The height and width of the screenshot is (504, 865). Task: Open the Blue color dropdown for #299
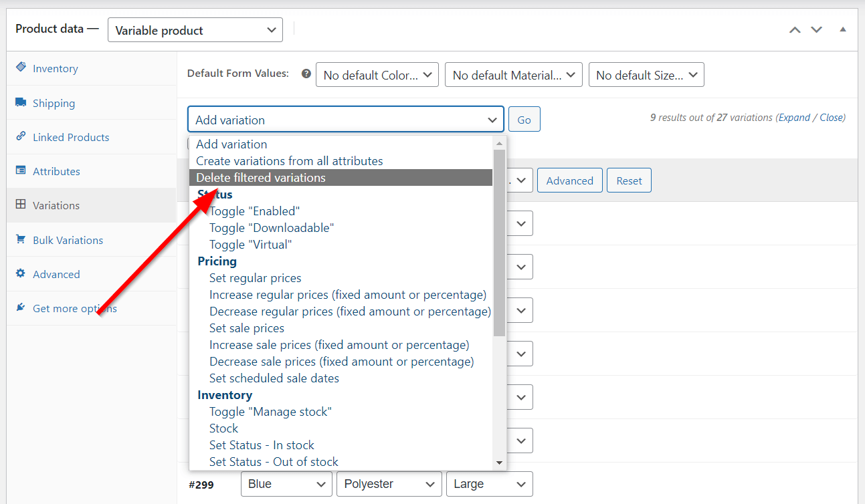286,484
